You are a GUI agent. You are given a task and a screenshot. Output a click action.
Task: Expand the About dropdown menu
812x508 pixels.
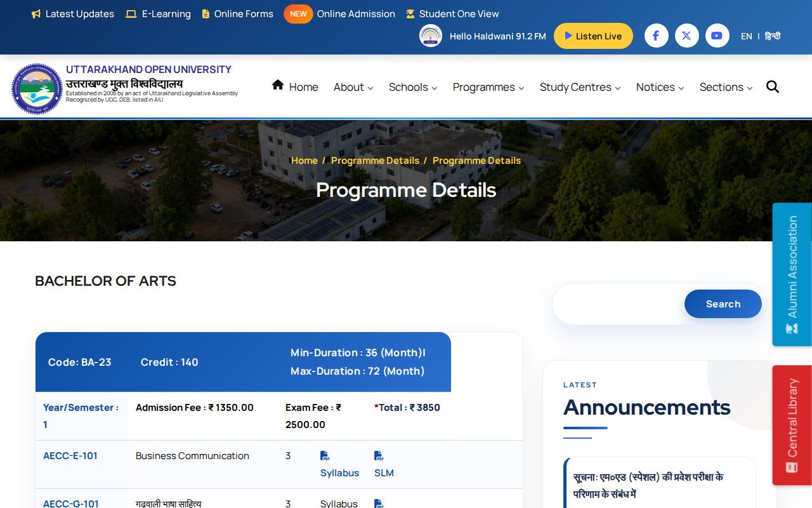(x=353, y=87)
